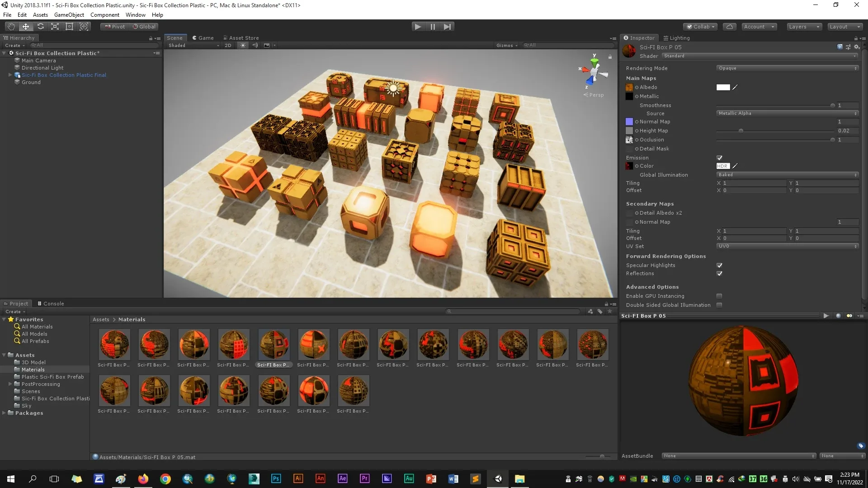The height and width of the screenshot is (488, 868).
Task: Open the Window menu
Action: [x=135, y=15]
